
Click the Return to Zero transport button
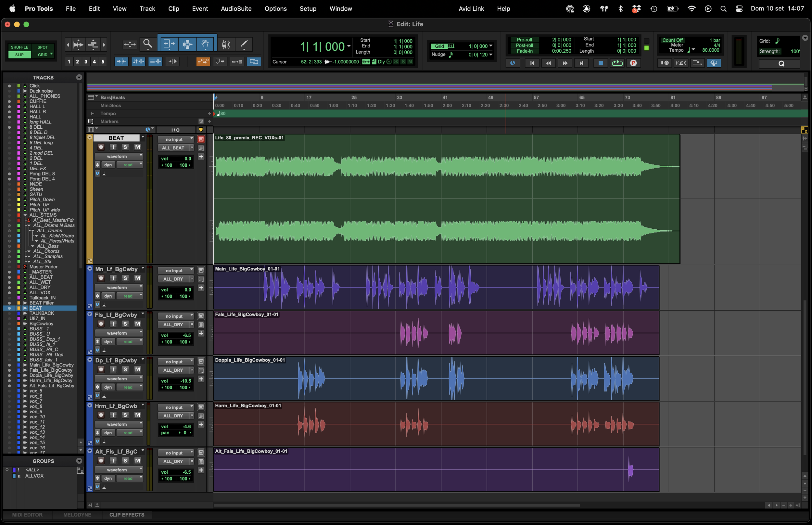click(x=532, y=63)
